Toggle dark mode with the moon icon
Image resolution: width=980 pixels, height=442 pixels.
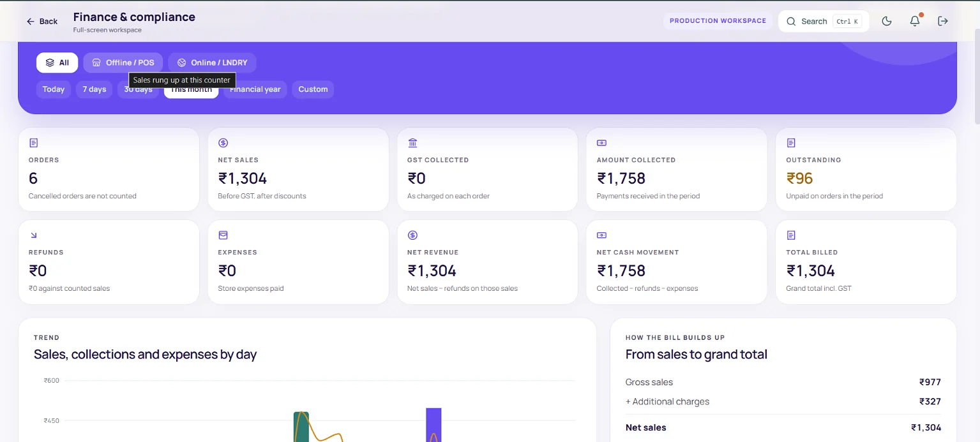point(886,21)
